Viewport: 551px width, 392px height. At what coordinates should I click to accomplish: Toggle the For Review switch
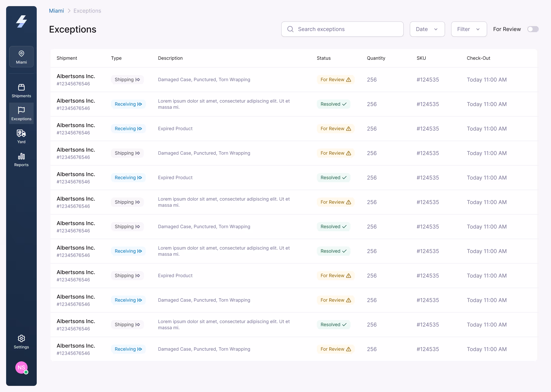(x=533, y=29)
